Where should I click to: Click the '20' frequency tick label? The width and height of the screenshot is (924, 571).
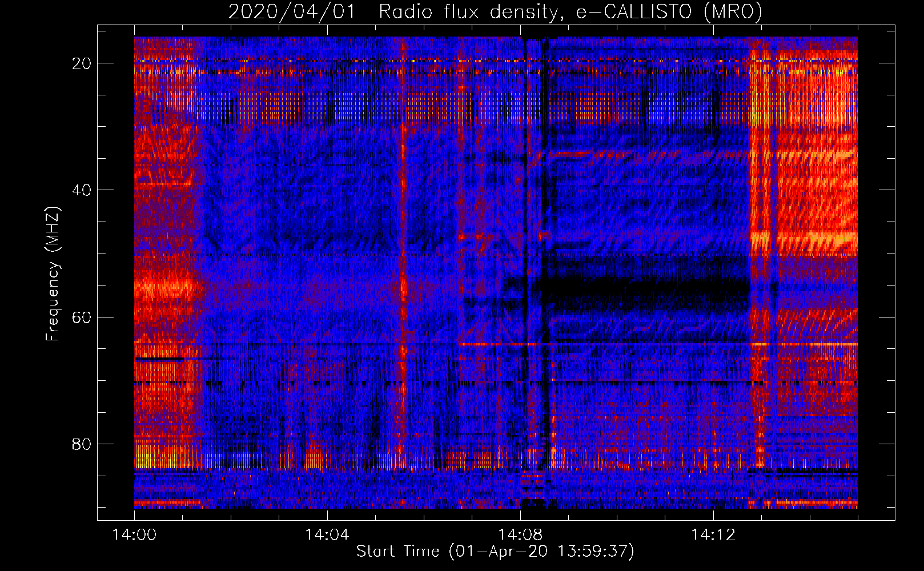(82, 63)
